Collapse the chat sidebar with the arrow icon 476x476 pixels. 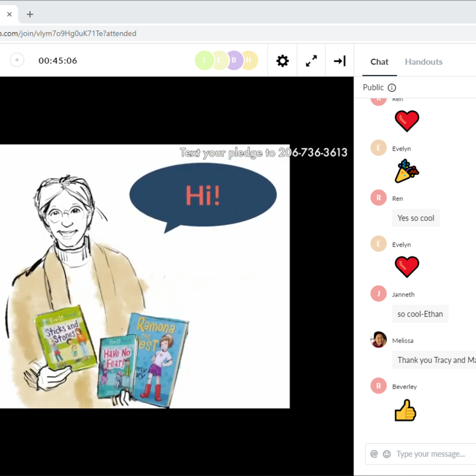[340, 61]
